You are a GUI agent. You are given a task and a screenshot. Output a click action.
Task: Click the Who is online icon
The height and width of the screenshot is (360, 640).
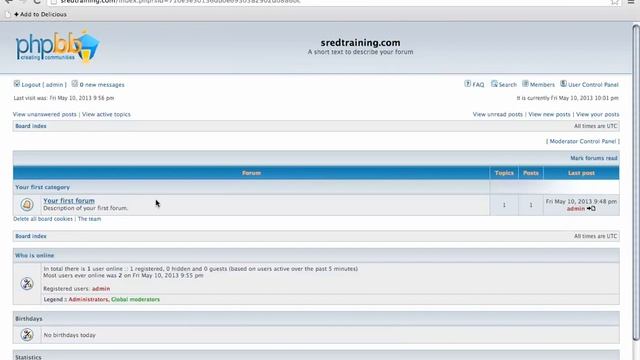point(27,284)
